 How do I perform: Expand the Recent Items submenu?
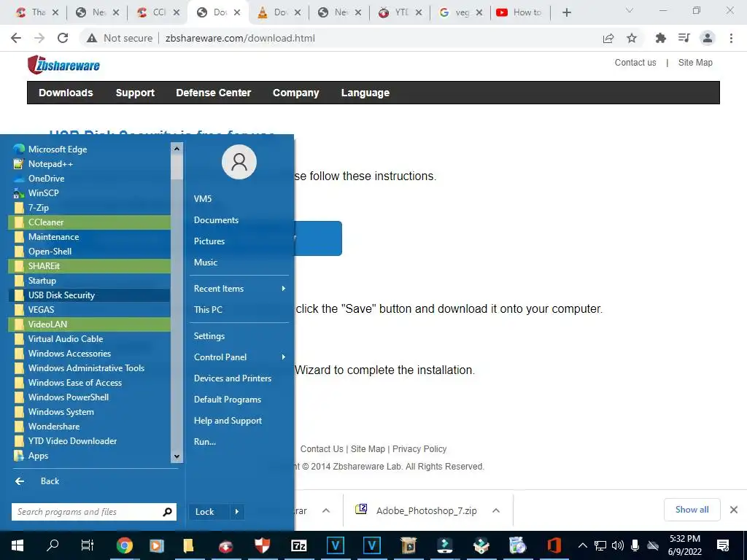(239, 289)
